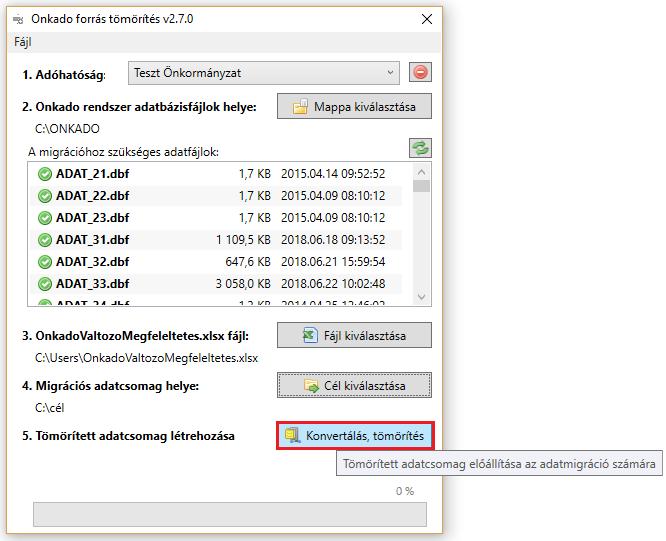Open the Teszt Önkormányzat dropdown

264,73
